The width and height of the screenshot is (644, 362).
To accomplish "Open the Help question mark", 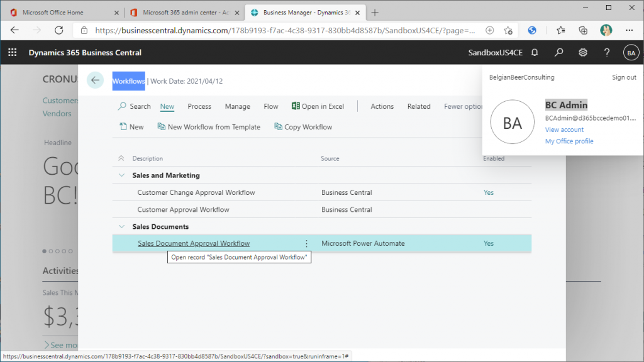I will pos(607,53).
